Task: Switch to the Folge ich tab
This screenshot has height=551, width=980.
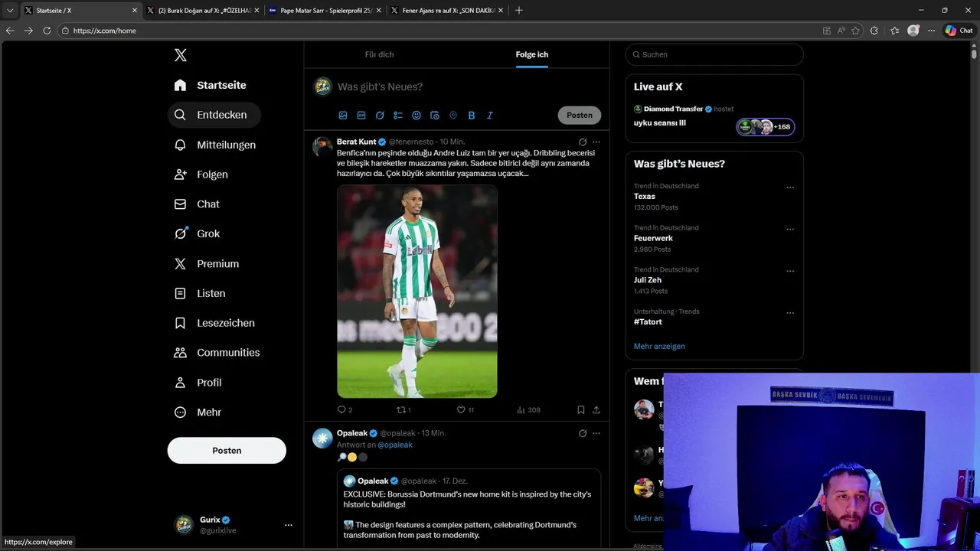Action: (531, 54)
